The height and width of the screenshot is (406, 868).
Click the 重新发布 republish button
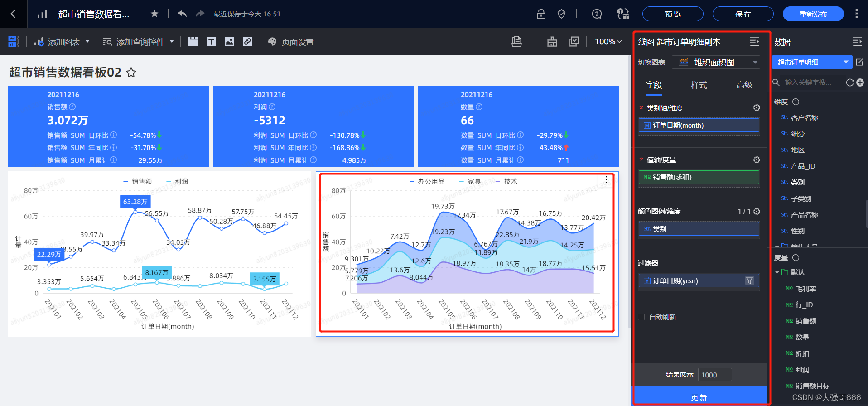(813, 14)
